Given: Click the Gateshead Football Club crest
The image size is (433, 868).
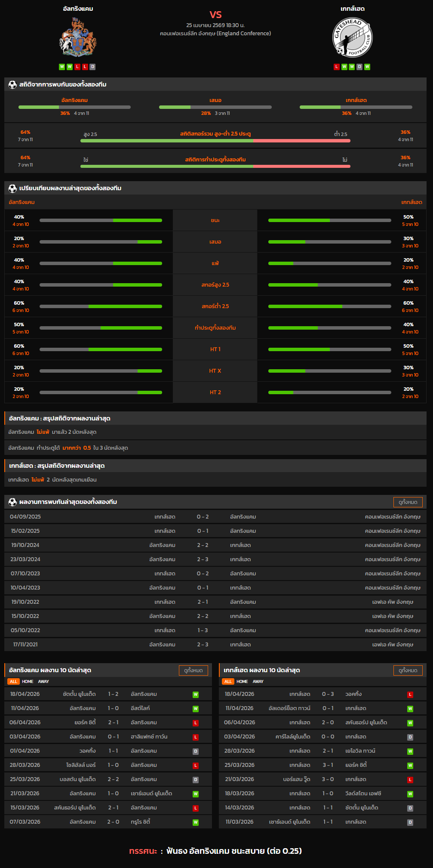Looking at the screenshot, I should pyautogui.click(x=352, y=37).
